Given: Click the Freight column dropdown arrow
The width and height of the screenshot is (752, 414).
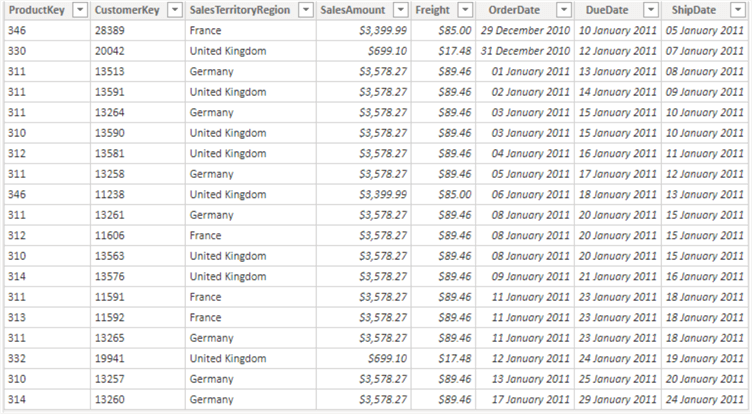Looking at the screenshot, I should pos(463,10).
